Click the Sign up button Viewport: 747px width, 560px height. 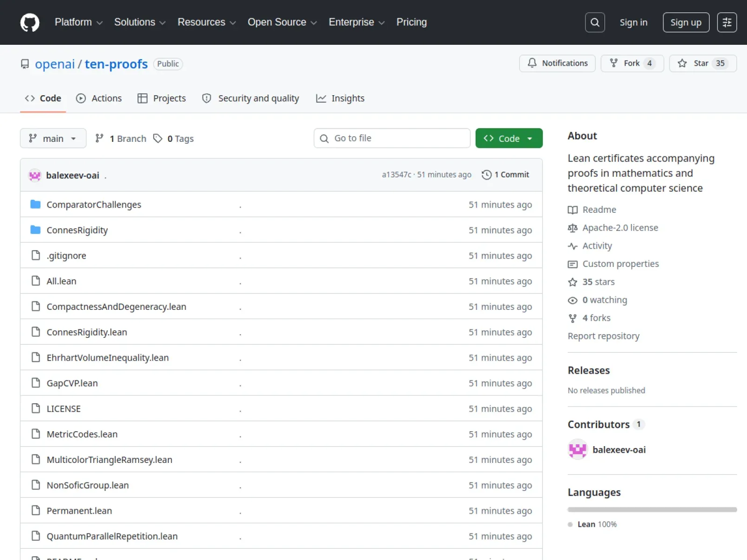[686, 22]
